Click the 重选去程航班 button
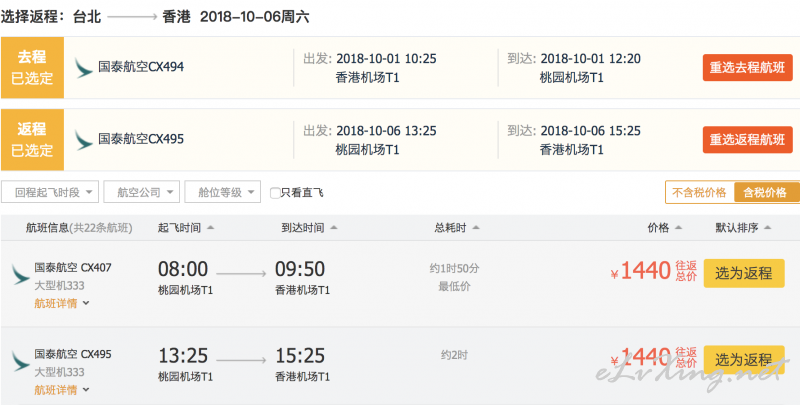The height and width of the screenshot is (405, 800). (x=747, y=67)
